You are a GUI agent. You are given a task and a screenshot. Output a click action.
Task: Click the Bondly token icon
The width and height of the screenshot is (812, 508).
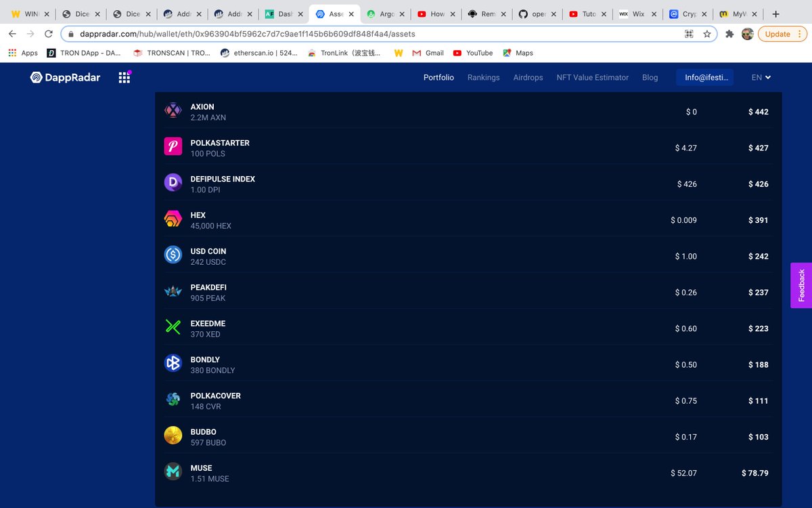point(173,363)
